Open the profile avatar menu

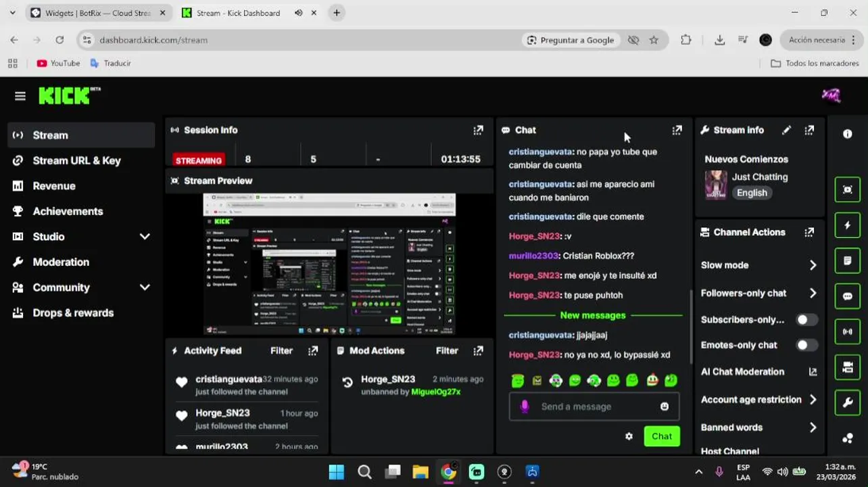[831, 95]
